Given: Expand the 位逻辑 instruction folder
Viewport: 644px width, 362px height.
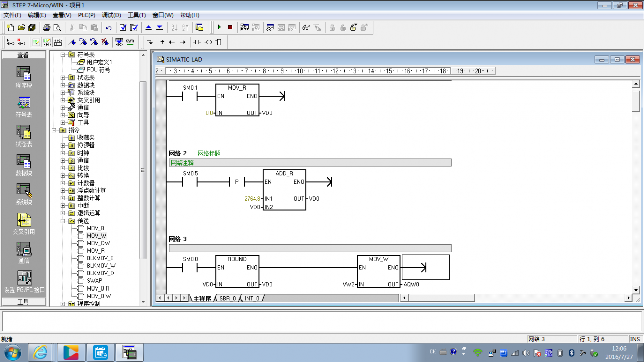Looking at the screenshot, I should tap(63, 146).
